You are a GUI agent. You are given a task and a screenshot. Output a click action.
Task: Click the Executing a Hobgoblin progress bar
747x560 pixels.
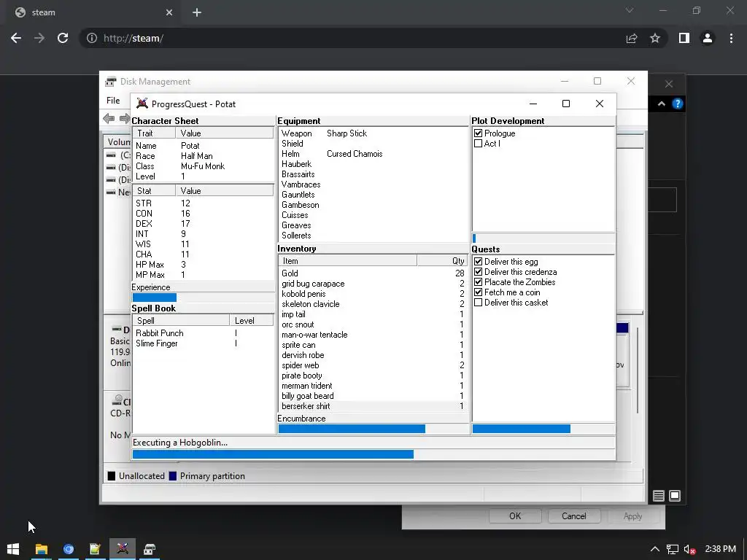(373, 454)
